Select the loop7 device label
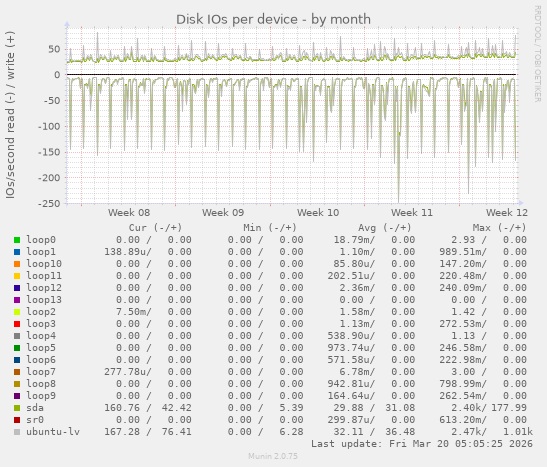547x467 pixels. click(41, 372)
